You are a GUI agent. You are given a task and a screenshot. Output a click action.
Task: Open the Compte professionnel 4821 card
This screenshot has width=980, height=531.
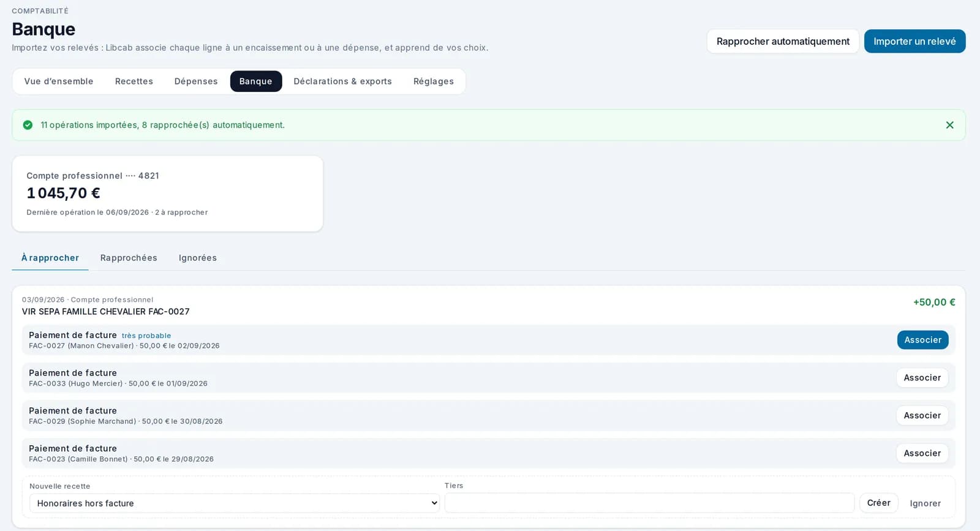tap(167, 194)
